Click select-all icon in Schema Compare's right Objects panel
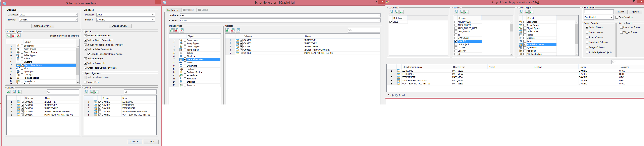644x146 pixels. [86, 92]
